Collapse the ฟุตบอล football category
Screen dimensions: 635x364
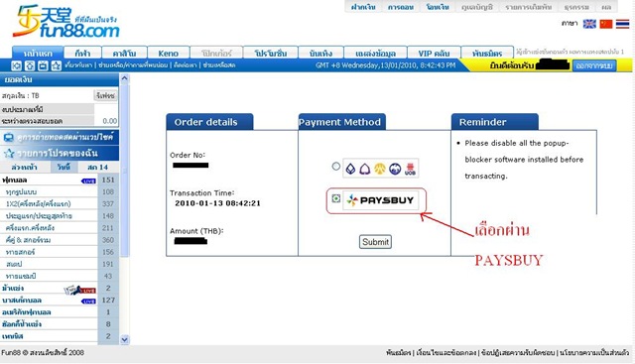[x=15, y=180]
